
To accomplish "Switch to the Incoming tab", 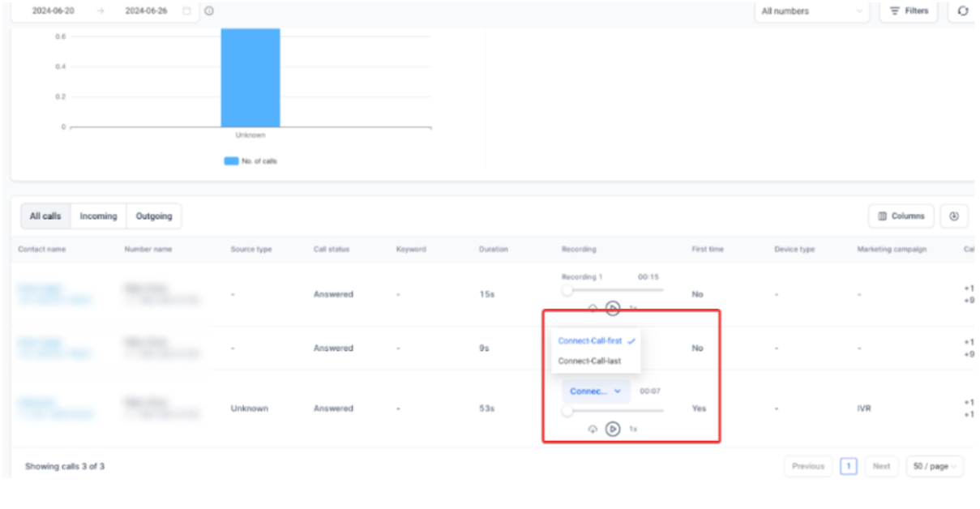I will (98, 216).
